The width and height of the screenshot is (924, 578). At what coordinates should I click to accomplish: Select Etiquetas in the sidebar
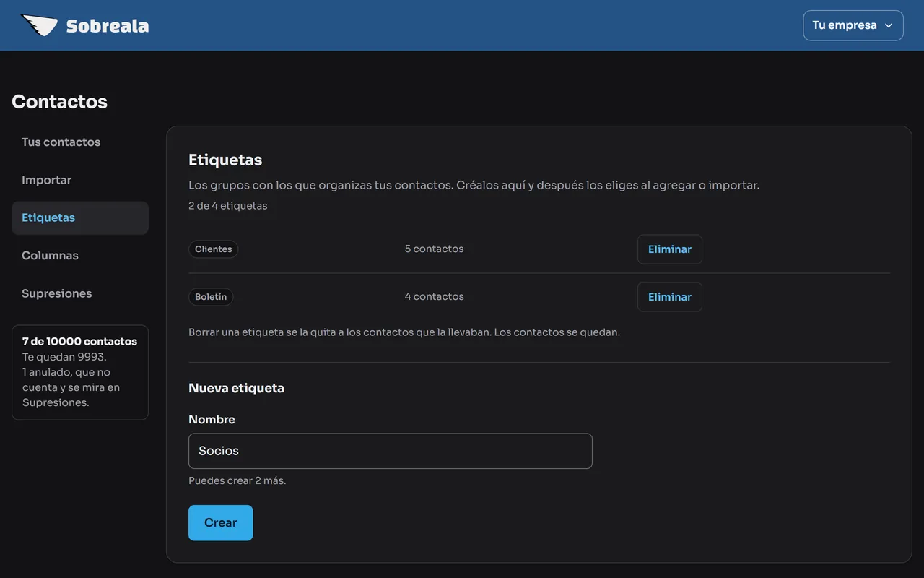[x=80, y=217]
